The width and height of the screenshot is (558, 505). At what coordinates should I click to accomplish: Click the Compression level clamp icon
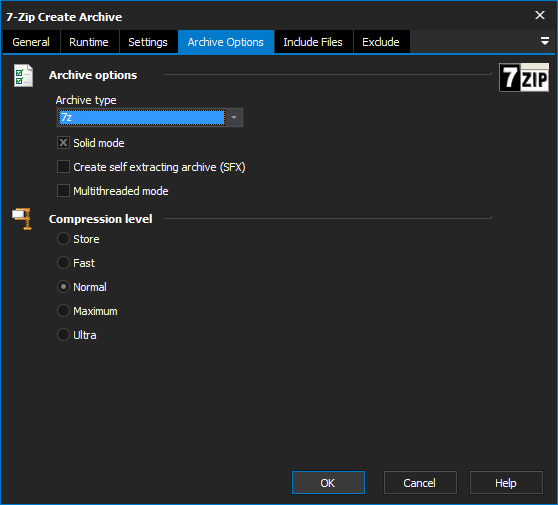coord(22,219)
